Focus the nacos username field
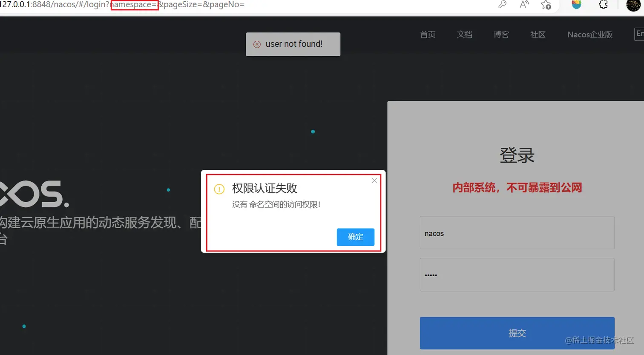The image size is (644, 355). [x=517, y=233]
